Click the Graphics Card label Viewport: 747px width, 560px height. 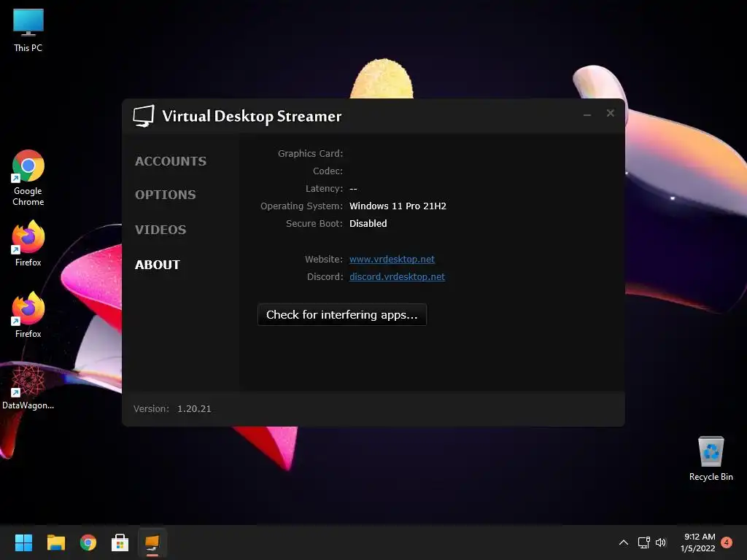[310, 153]
